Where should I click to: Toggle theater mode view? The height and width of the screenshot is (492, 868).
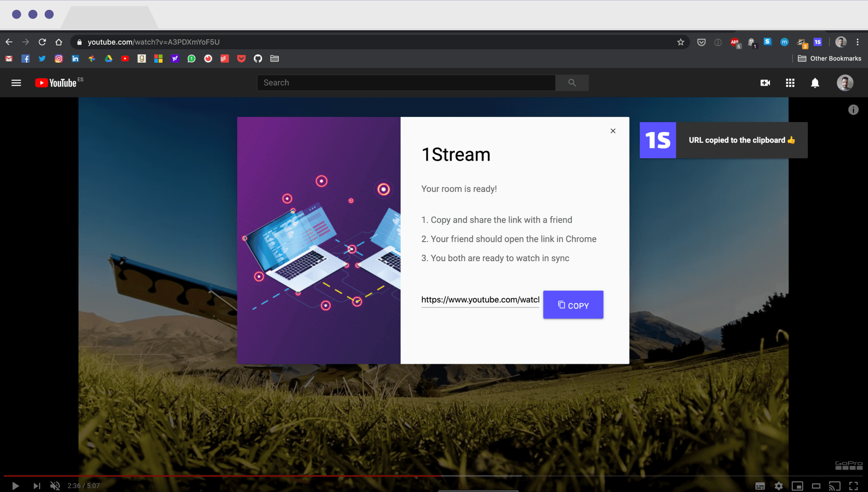click(816, 486)
